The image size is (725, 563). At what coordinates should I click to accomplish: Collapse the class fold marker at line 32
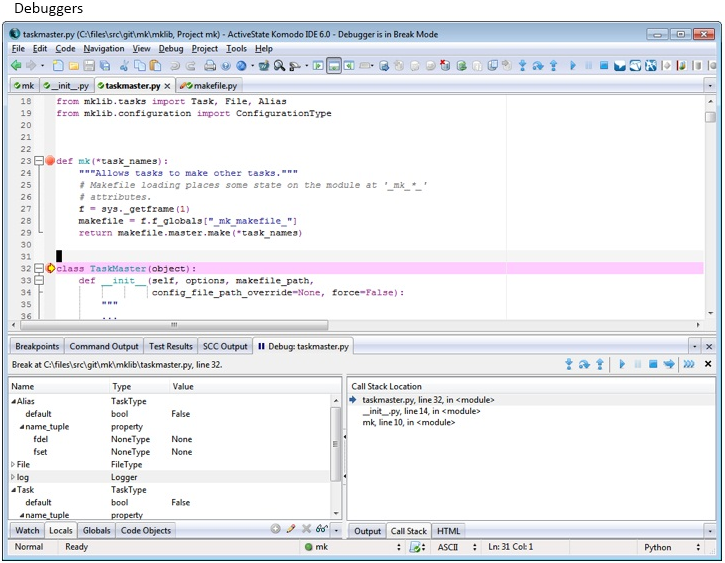39,268
